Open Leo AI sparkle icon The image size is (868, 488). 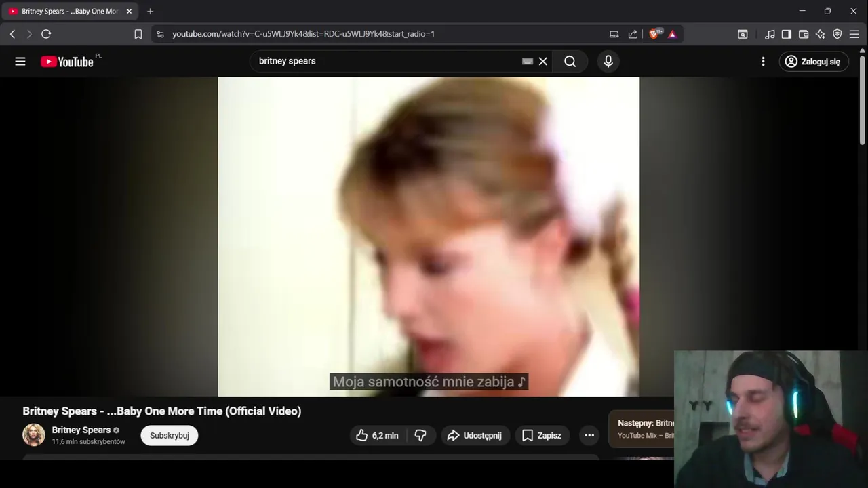(x=821, y=34)
